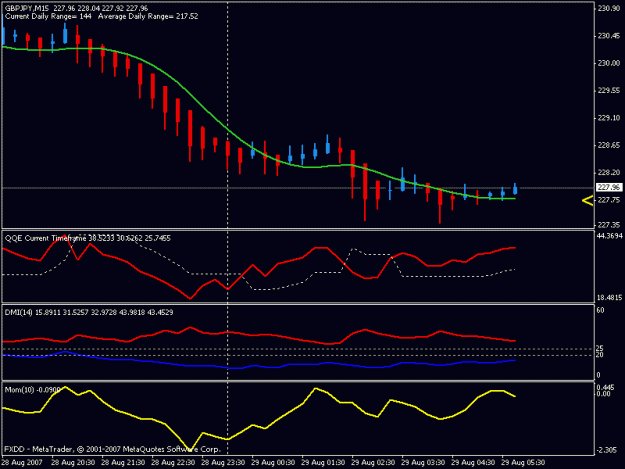Click the 228.65 price axis label
This screenshot has height=469, width=625.
point(609,145)
